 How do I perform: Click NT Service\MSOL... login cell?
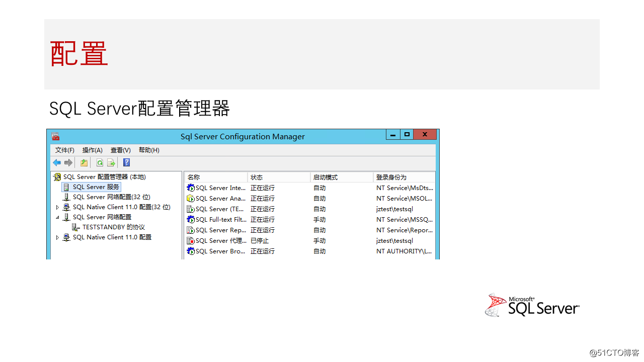[405, 199]
